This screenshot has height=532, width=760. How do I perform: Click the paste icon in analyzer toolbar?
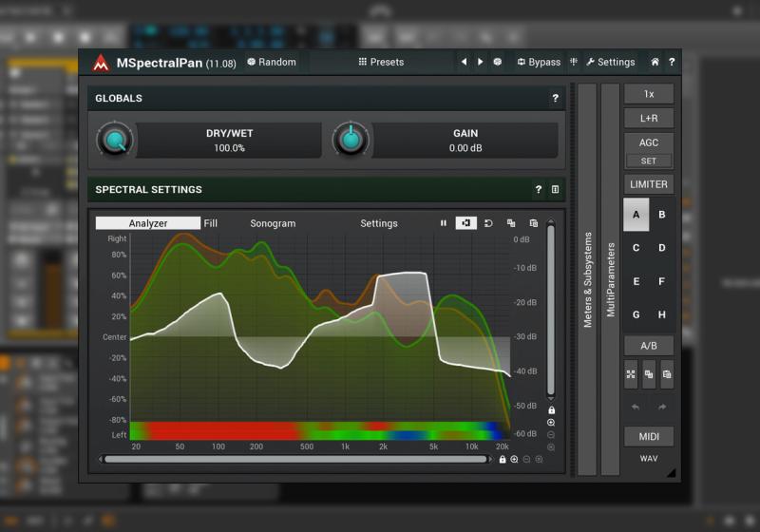pos(533,223)
